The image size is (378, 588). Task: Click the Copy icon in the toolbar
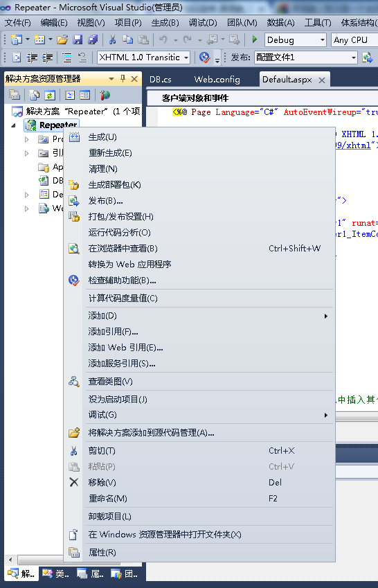coord(128,39)
